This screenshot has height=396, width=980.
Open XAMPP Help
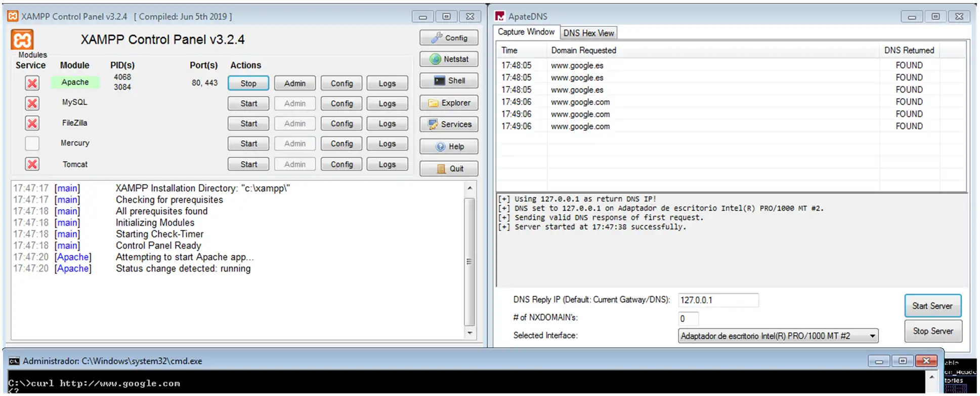tap(449, 146)
